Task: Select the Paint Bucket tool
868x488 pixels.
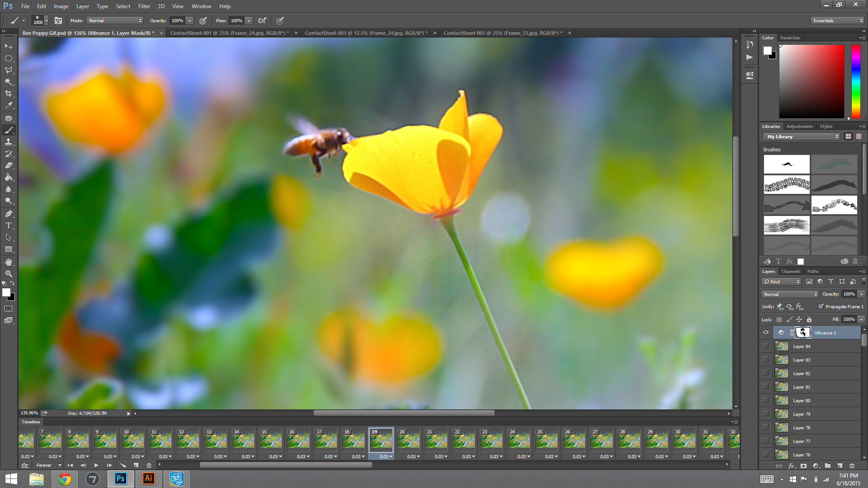Action: tap(9, 177)
